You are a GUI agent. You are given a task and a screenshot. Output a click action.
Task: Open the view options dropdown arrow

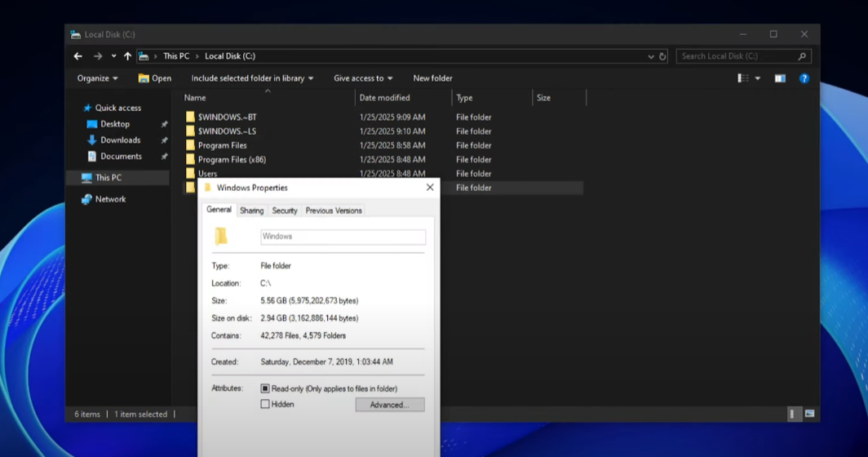(x=757, y=78)
